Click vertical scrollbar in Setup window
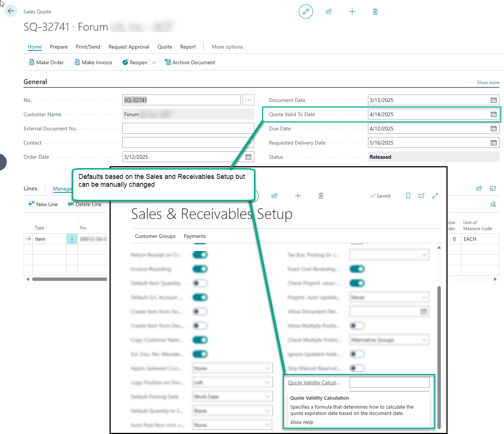 pos(439,357)
